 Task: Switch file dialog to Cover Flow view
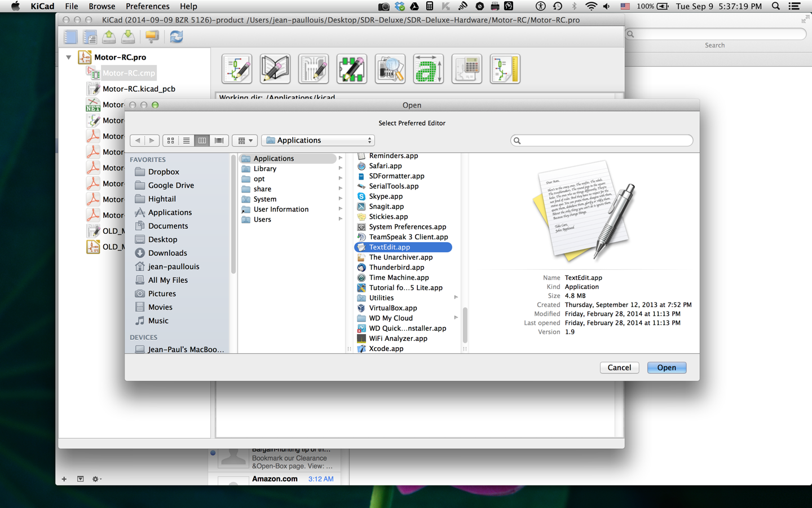point(219,141)
